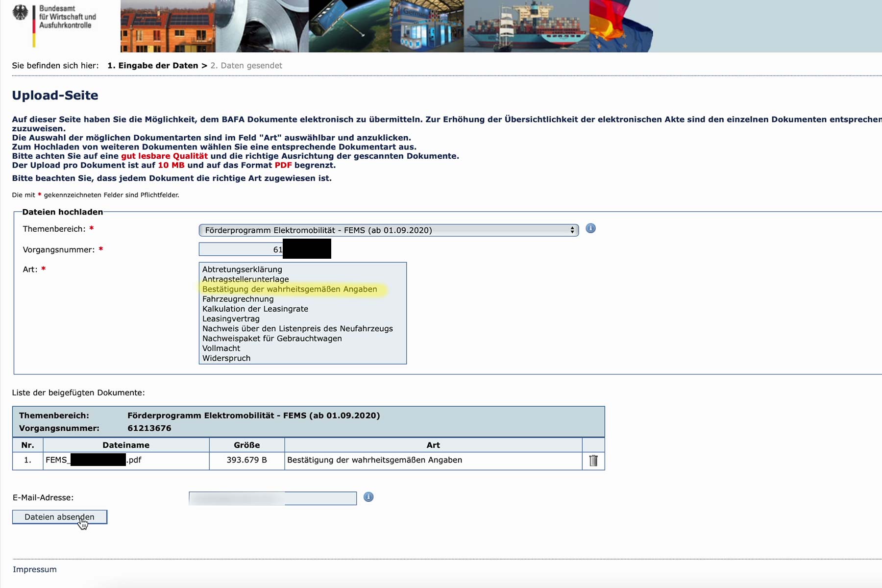This screenshot has height=588, width=882.
Task: Select Fahrzeugrechnung document type
Action: (x=238, y=299)
